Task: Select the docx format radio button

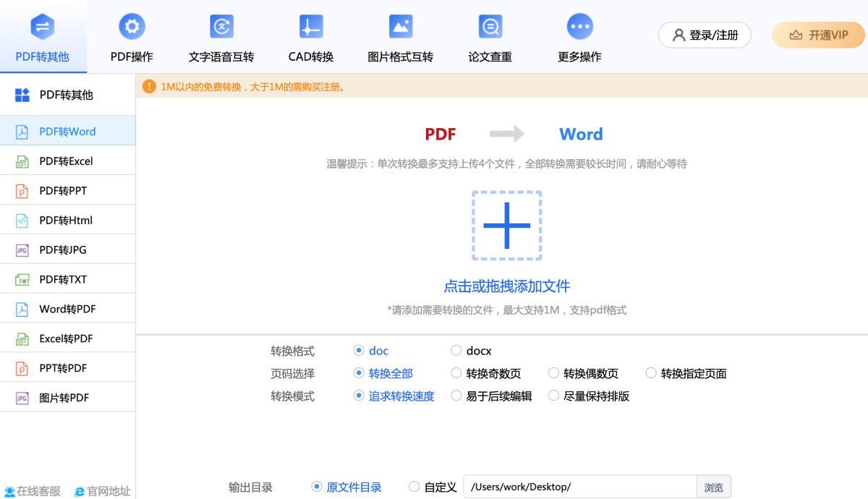Action: click(456, 351)
